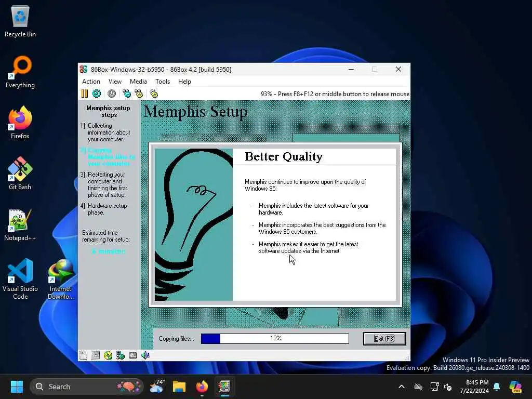Click the 'Better Quality' heading text
532x399 pixels.
(284, 156)
